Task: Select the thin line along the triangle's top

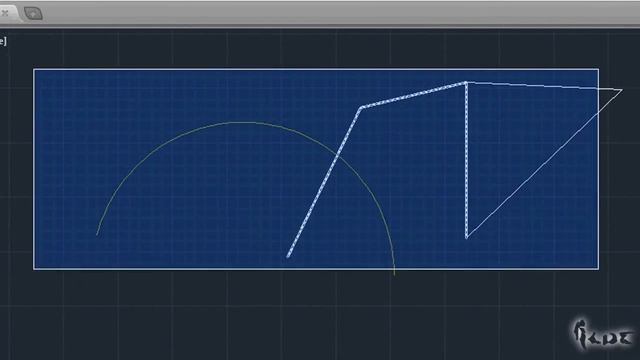Action: [544, 86]
